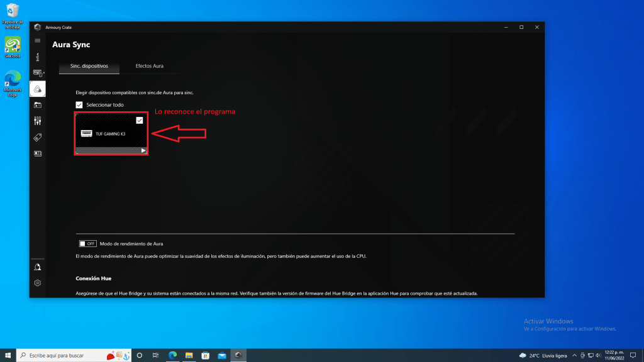Toggle Modo de rendimiento de Aura switch
The width and height of the screenshot is (644, 362).
(87, 243)
